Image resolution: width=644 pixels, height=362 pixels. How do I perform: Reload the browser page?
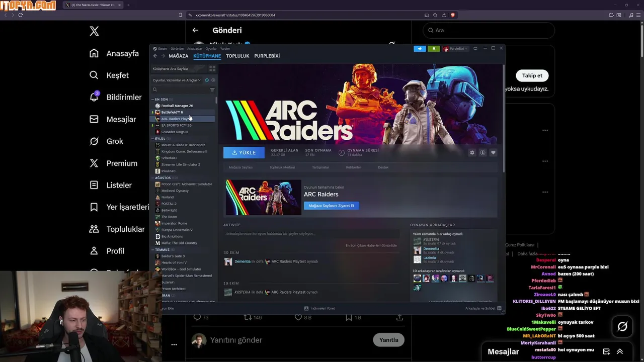pyautogui.click(x=21, y=15)
